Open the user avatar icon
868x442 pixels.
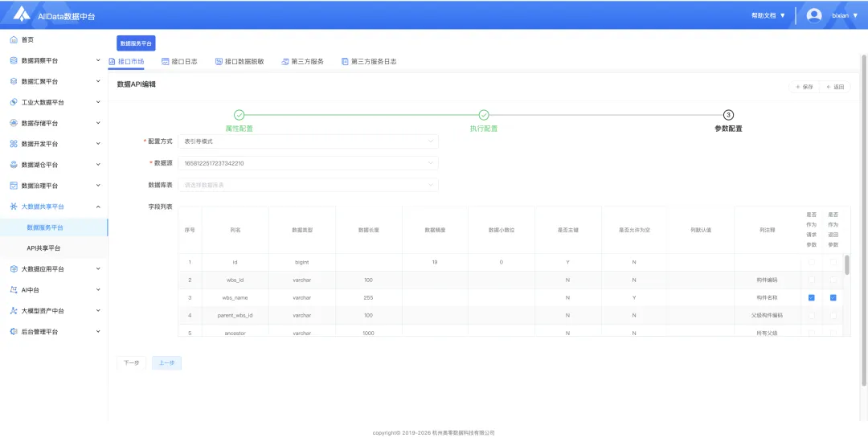[x=813, y=15]
